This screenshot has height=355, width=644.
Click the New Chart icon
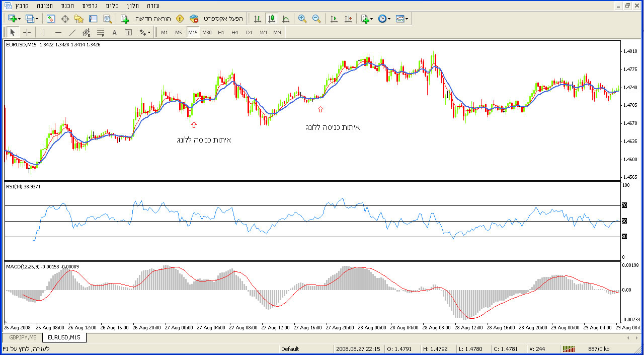click(x=12, y=19)
